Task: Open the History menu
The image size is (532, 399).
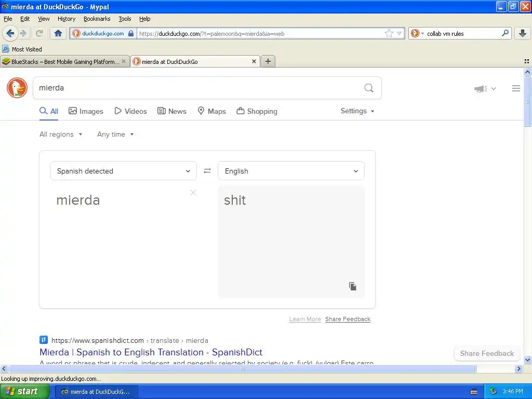Action: click(66, 19)
